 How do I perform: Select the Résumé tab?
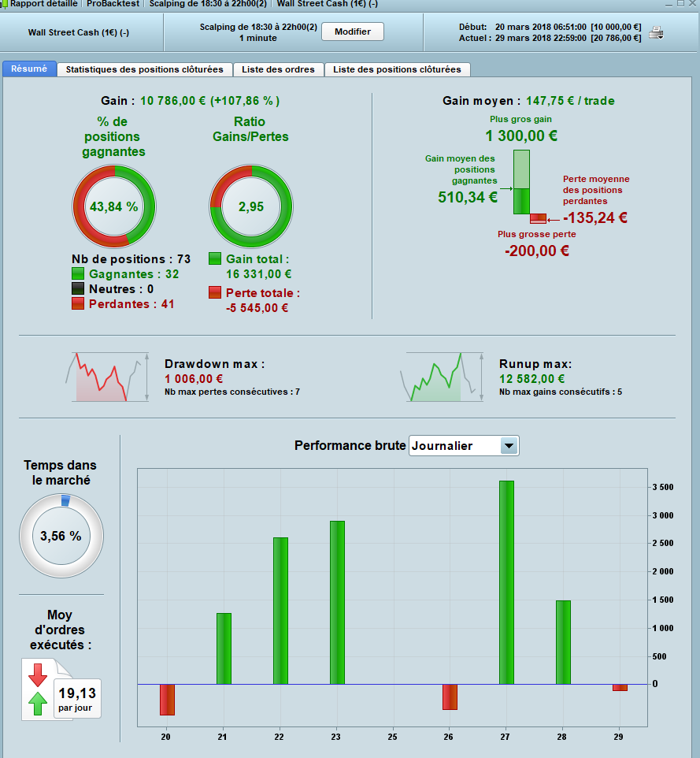pyautogui.click(x=29, y=69)
